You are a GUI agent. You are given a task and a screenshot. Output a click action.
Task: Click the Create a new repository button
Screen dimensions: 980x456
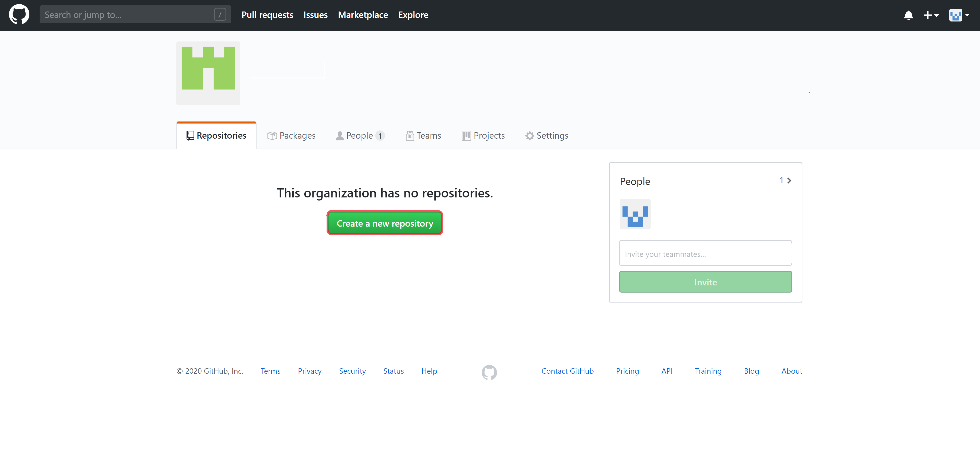[385, 223]
